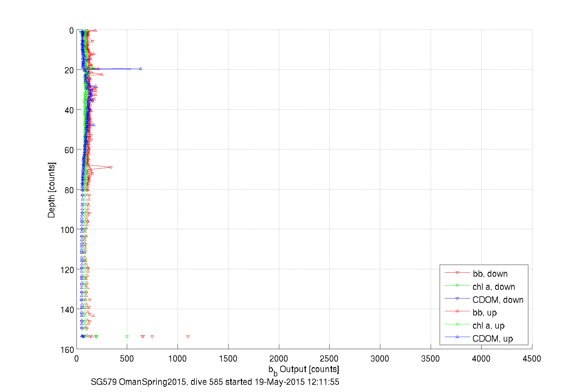This screenshot has width=588, height=392.
Task: Click the depth-axis tick label '140'
Action: (67, 310)
